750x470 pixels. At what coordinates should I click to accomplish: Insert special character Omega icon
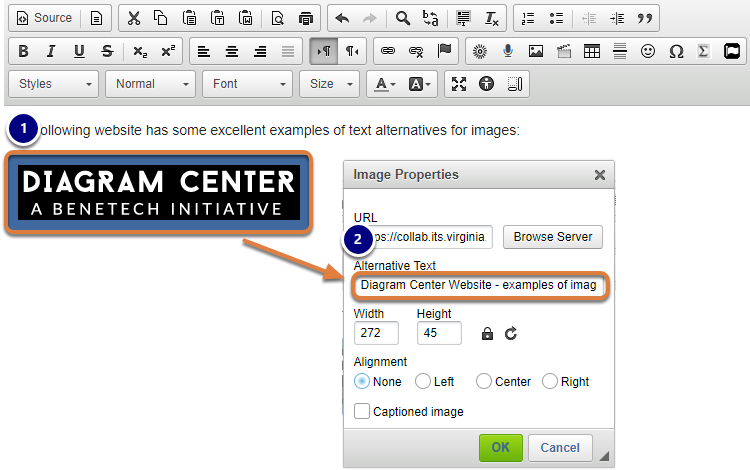[676, 51]
